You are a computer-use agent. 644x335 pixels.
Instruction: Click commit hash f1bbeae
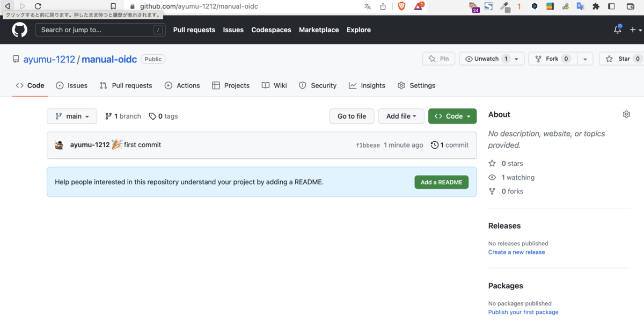pyautogui.click(x=368, y=144)
